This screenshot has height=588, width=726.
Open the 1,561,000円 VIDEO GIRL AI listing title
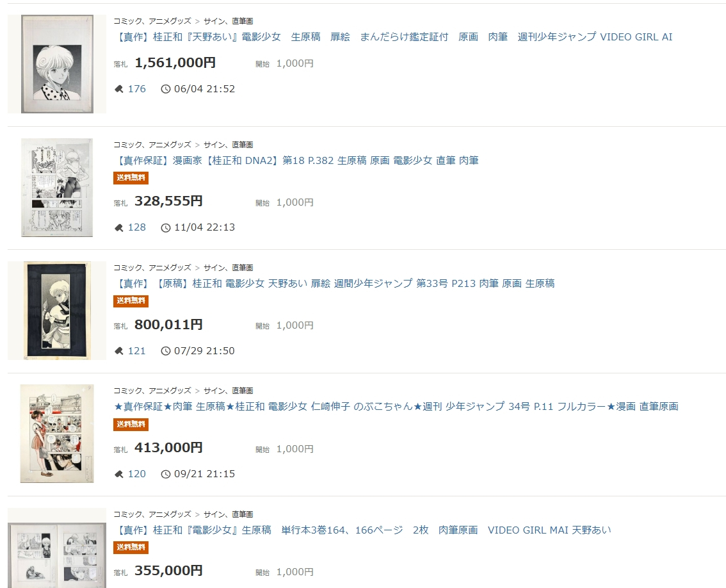pyautogui.click(x=393, y=37)
